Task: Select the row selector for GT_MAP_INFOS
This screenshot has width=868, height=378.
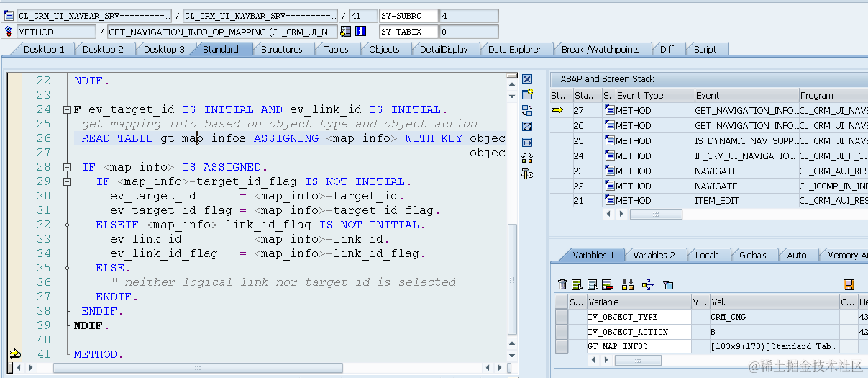Action: [561, 346]
